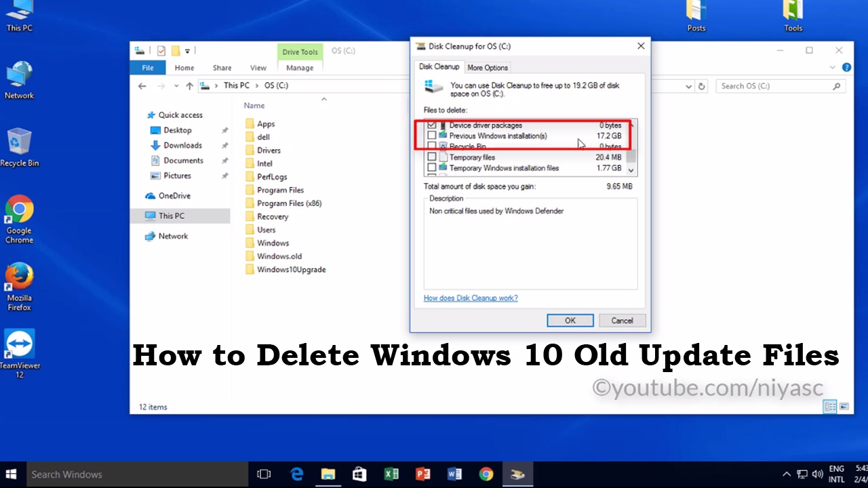Click the network icon in system tray
The height and width of the screenshot is (488, 868).
point(802,474)
